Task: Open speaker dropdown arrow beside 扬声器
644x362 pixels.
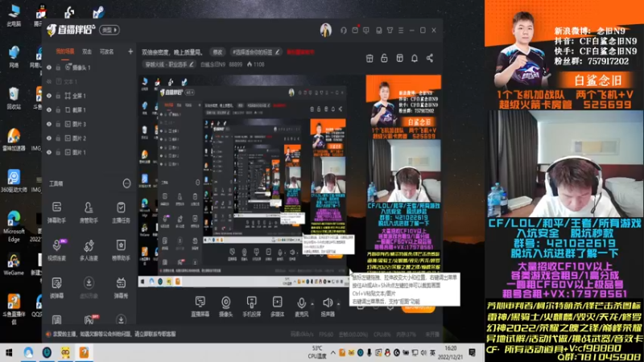Action: tap(338, 304)
